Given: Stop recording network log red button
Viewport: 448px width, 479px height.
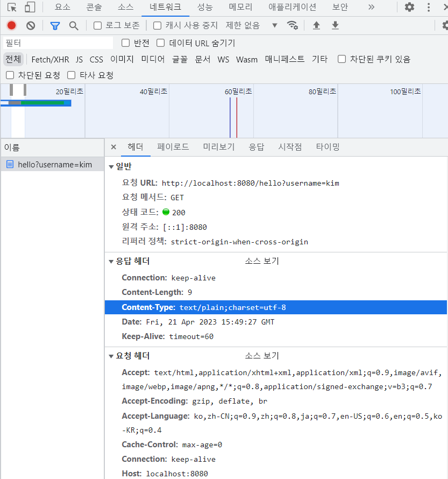Looking at the screenshot, I should pos(12,25).
